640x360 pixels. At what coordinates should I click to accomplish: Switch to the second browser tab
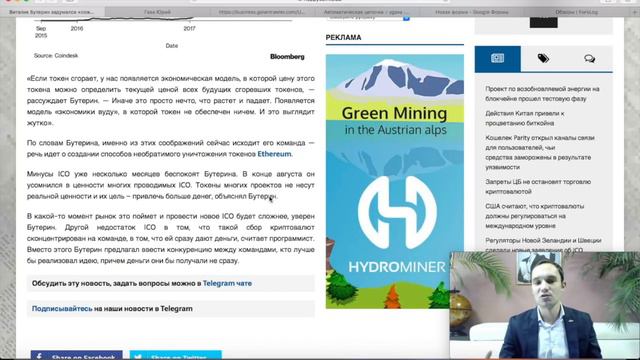[x=158, y=12]
